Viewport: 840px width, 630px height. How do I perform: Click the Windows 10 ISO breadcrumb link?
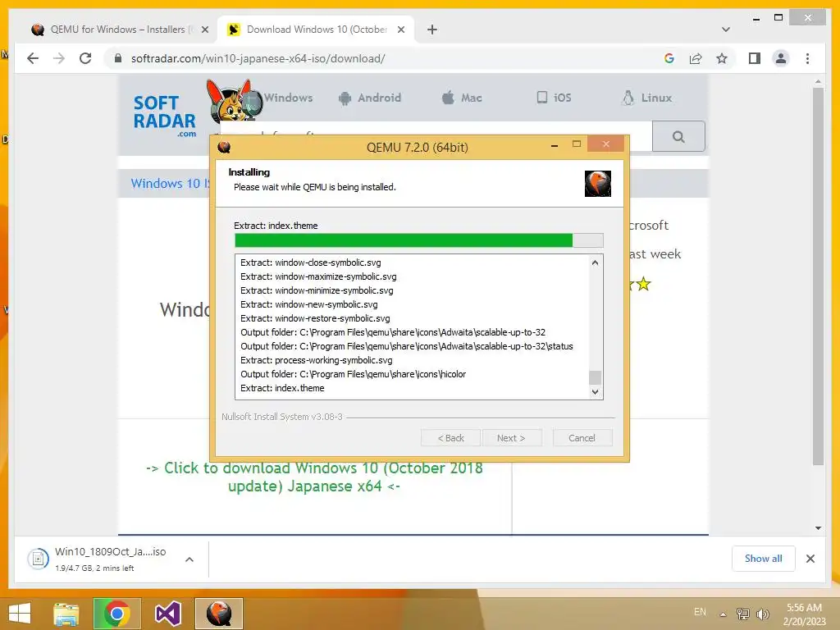tap(171, 183)
